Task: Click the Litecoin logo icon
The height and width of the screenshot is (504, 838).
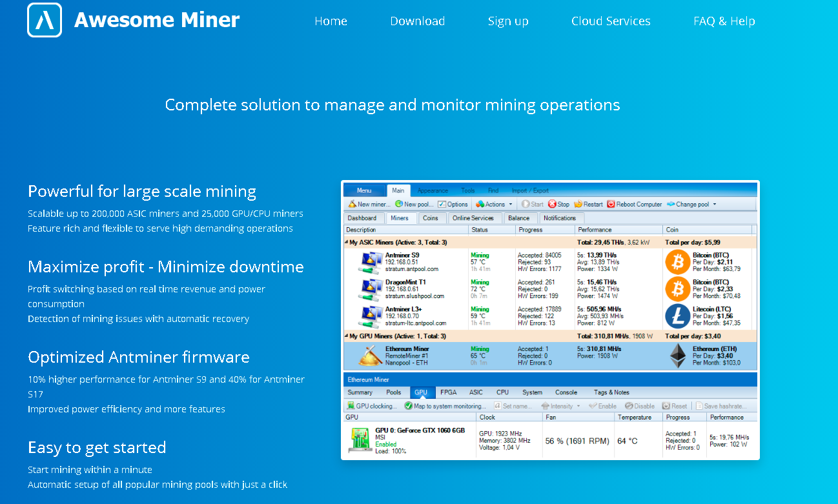Action: coord(677,316)
